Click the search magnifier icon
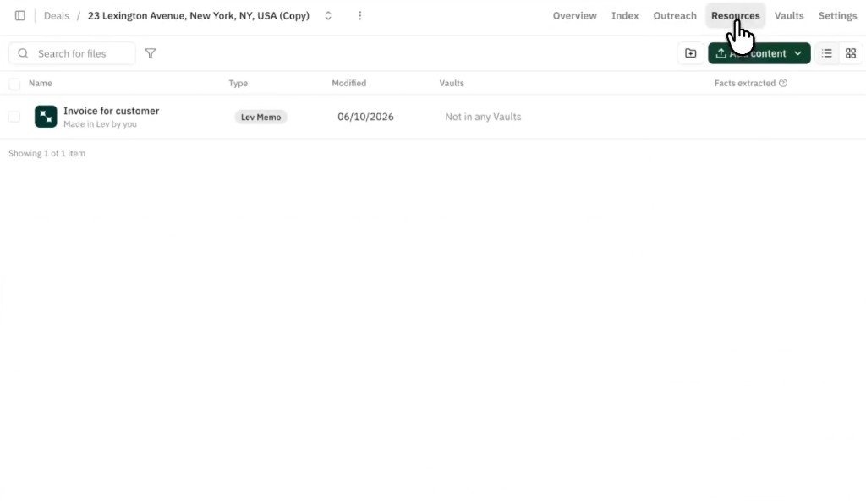This screenshot has height=504, width=866. (23, 53)
